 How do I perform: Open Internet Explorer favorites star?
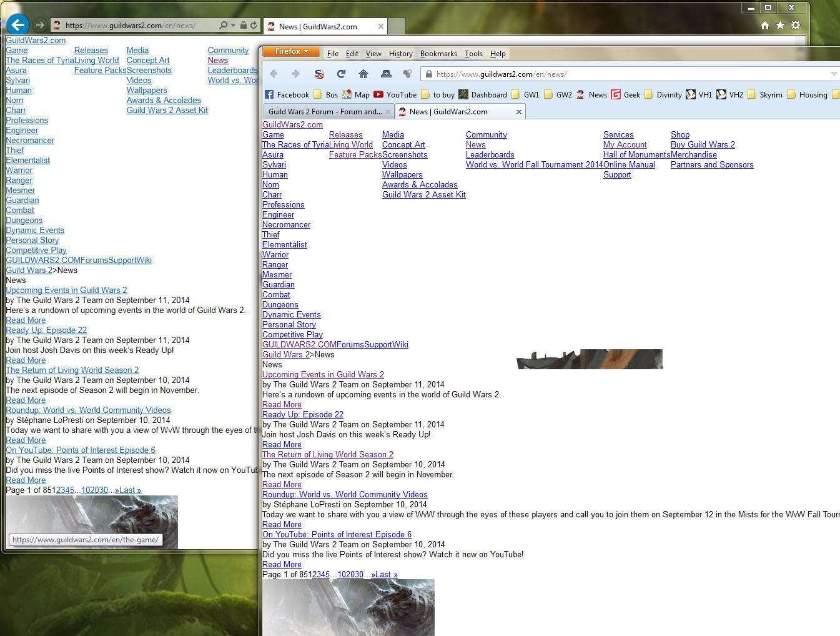click(x=780, y=26)
